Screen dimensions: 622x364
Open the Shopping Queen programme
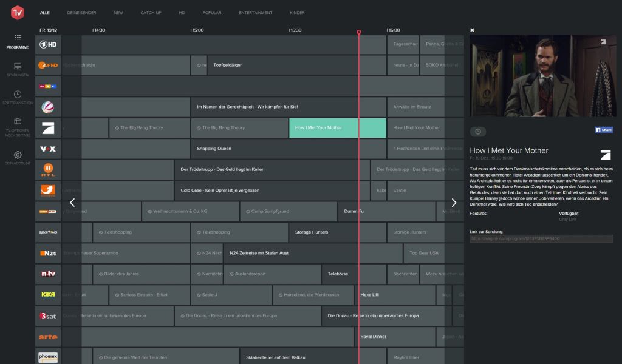coord(289,149)
